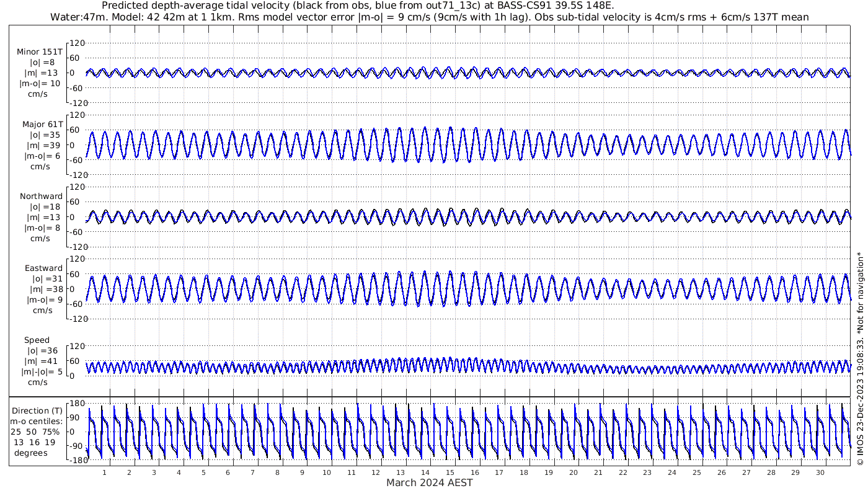Select the 'Northward' panel label
The width and height of the screenshot is (868, 496).
pyautogui.click(x=42, y=196)
